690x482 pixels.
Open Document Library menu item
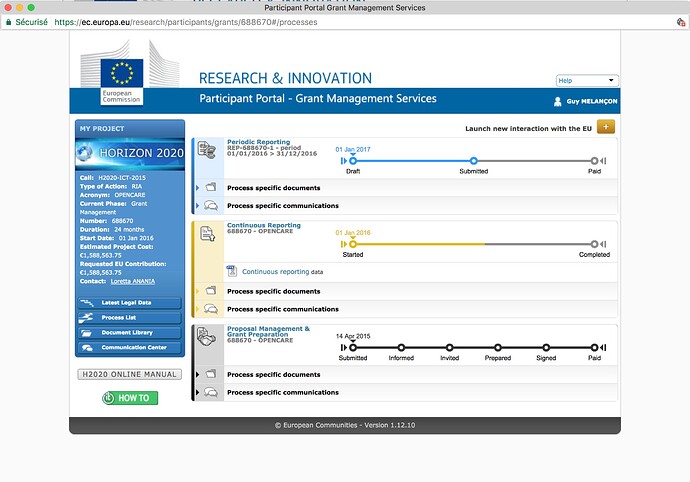click(129, 332)
